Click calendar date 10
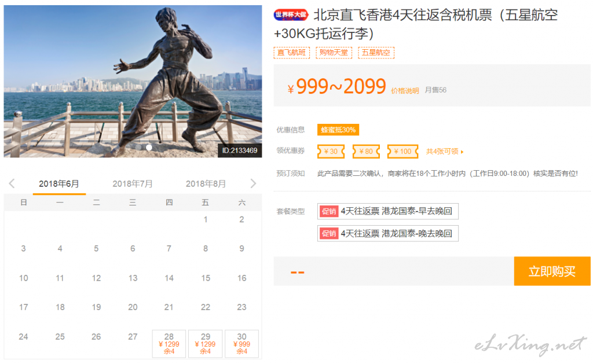The width and height of the screenshot is (593, 364). (23, 278)
